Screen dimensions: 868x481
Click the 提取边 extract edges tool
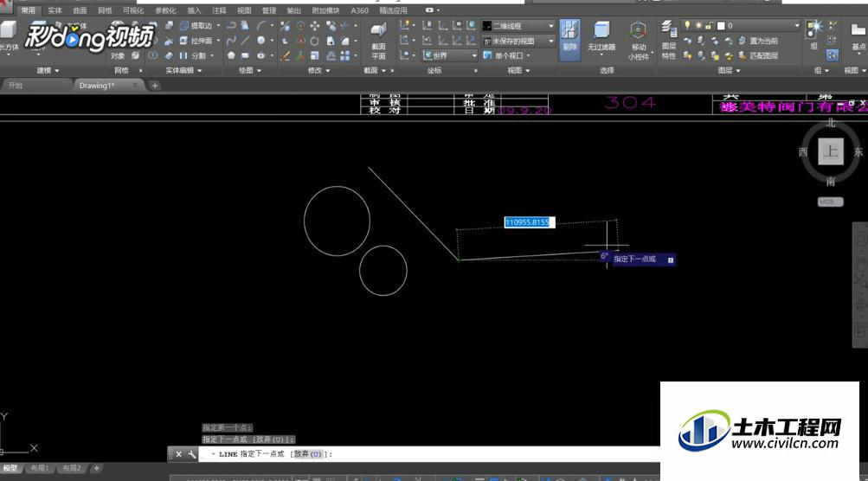196,25
